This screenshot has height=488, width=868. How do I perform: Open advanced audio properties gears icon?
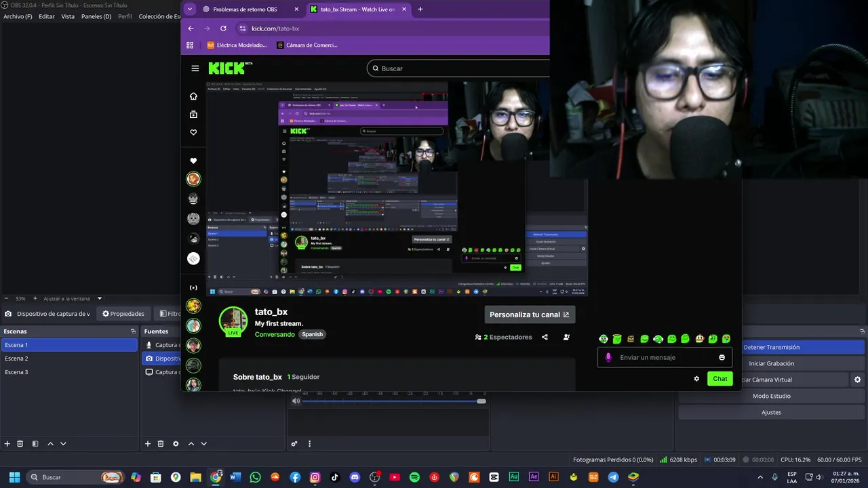click(x=294, y=444)
